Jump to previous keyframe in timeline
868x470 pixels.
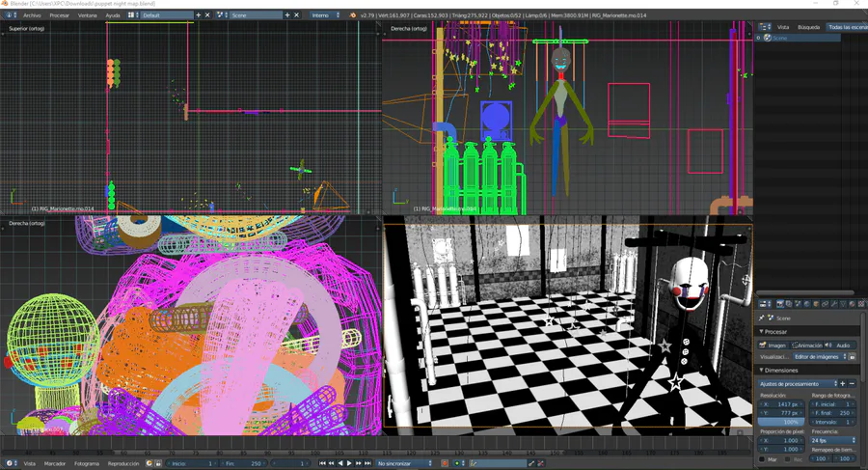click(x=331, y=463)
